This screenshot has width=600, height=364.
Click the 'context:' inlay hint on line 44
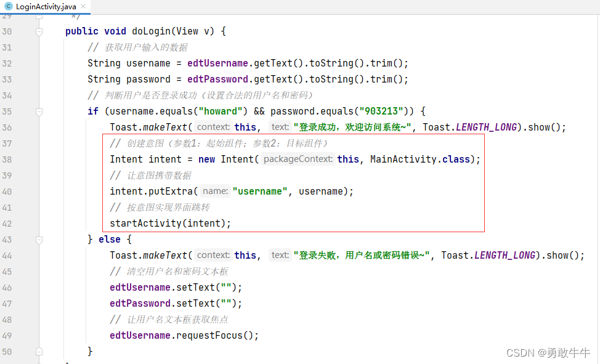coord(213,256)
